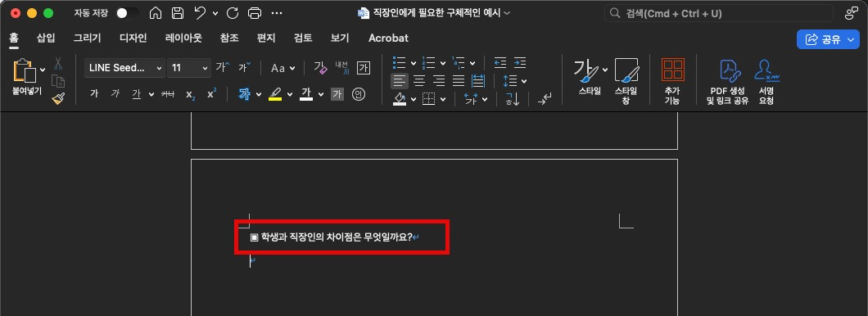Open the line spacing dropdown
This screenshot has height=316, width=868.
515,81
